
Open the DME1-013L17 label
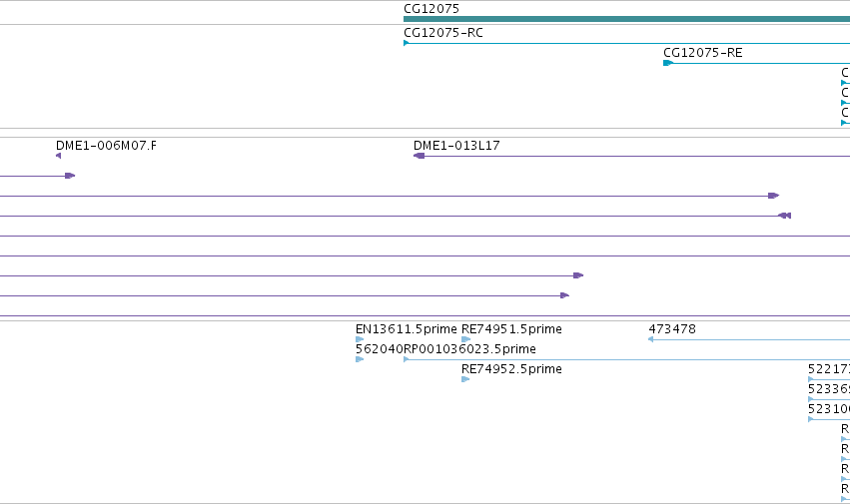pyautogui.click(x=457, y=146)
